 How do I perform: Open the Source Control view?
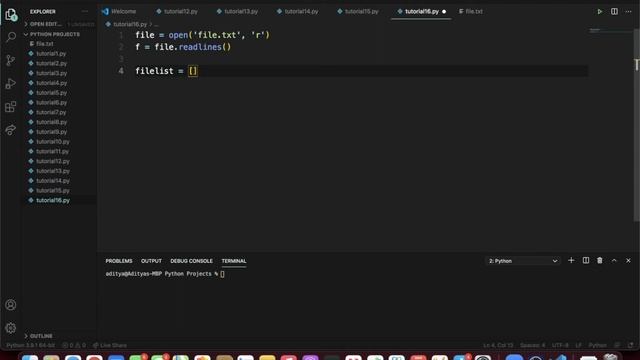point(11,60)
